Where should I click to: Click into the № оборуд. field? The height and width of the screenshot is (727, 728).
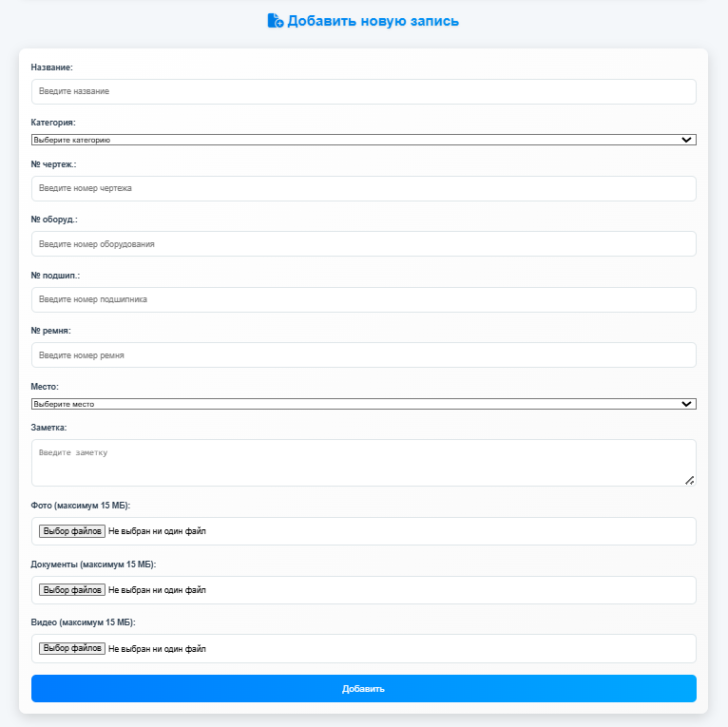click(x=363, y=243)
